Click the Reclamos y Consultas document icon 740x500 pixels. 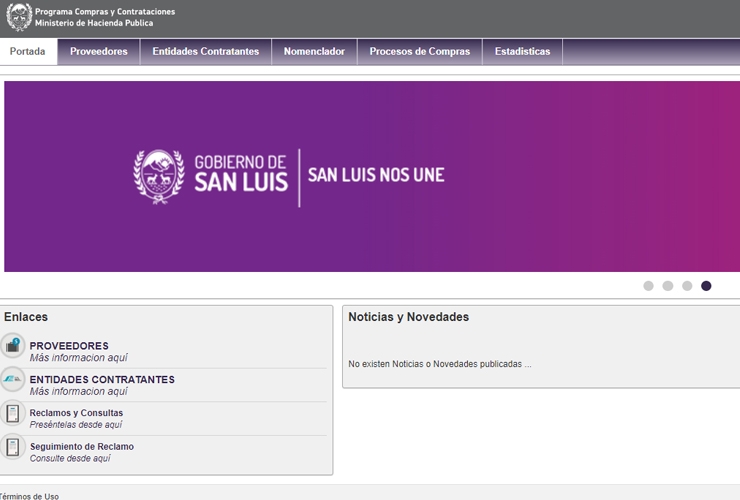click(x=13, y=413)
